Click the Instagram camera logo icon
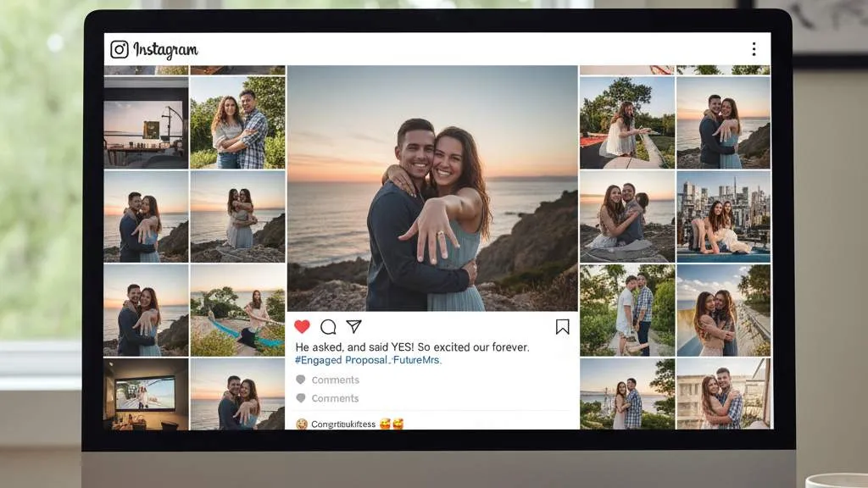Viewport: 868px width, 488px height. pyautogui.click(x=120, y=50)
